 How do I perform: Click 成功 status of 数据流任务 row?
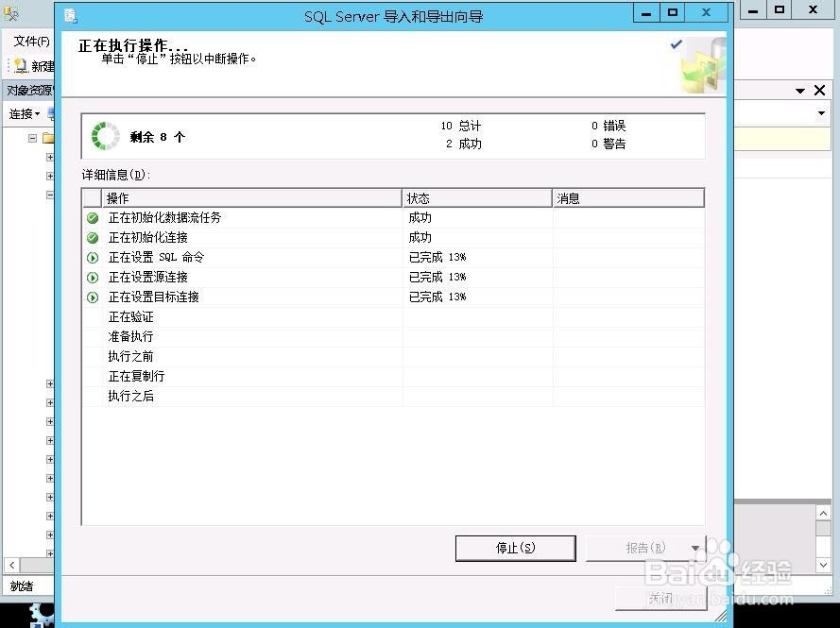(420, 217)
